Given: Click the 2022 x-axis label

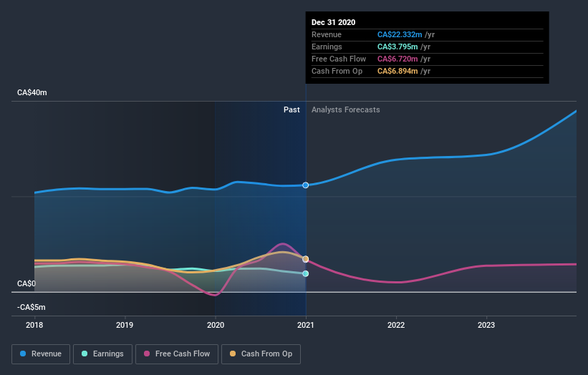Looking at the screenshot, I should point(396,325).
